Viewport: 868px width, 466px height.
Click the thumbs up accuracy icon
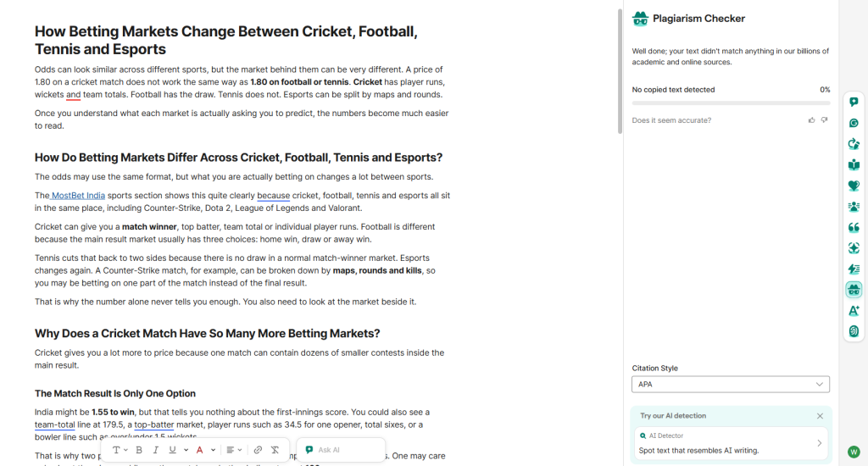[811, 120]
